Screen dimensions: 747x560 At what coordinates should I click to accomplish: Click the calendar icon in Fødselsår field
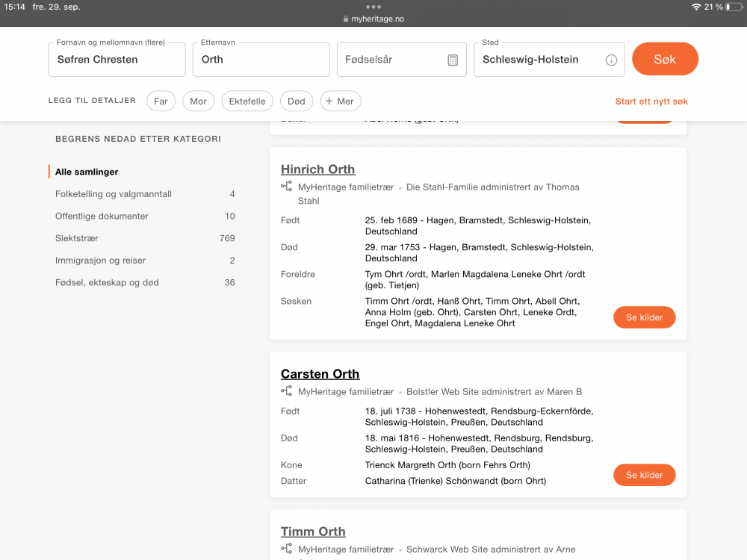(x=453, y=60)
